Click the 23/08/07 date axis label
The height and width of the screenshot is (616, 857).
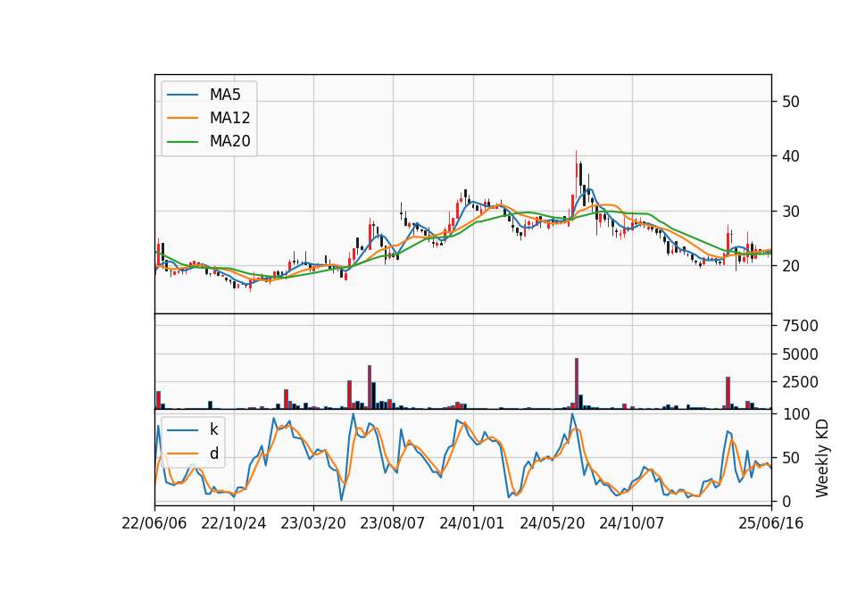(x=393, y=523)
